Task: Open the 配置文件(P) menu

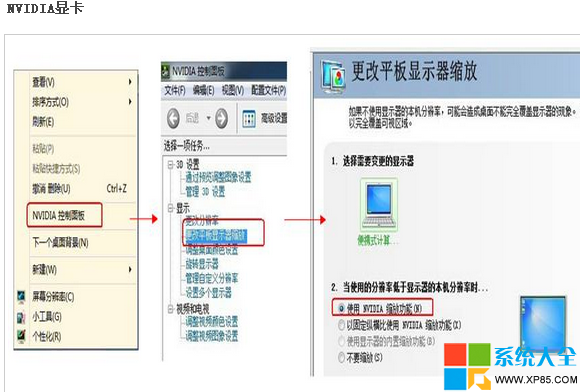Action: tap(269, 90)
